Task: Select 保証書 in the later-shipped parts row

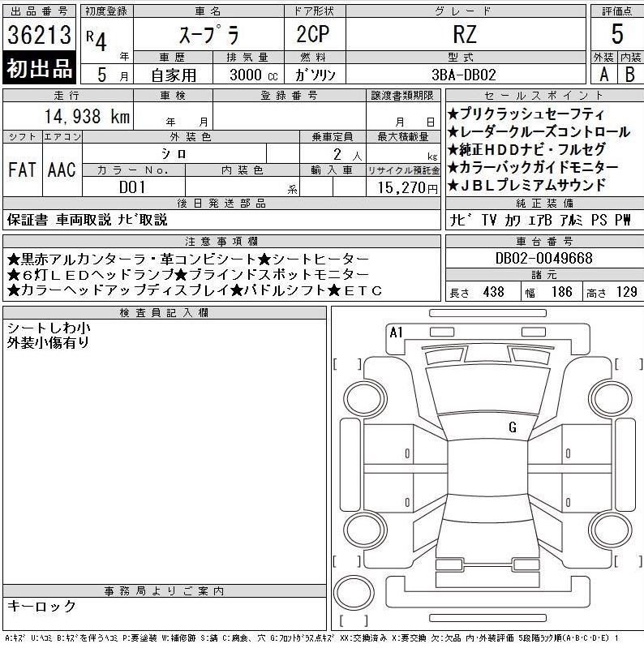Action: pyautogui.click(x=28, y=220)
